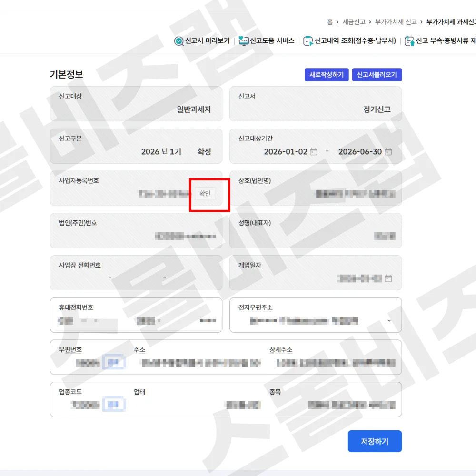This screenshot has height=476, width=476.
Task: Click 종목 field value
Action: pyautogui.click(x=352, y=405)
